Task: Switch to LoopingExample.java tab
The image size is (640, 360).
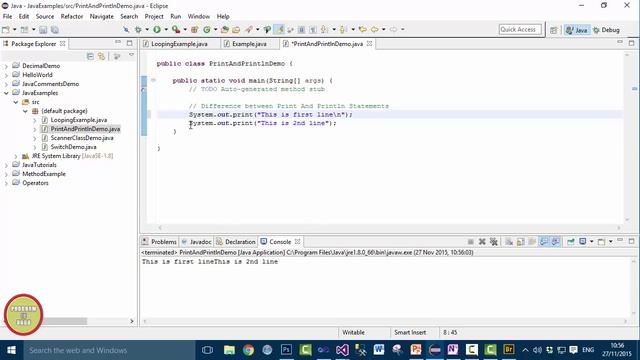Action: [x=179, y=44]
